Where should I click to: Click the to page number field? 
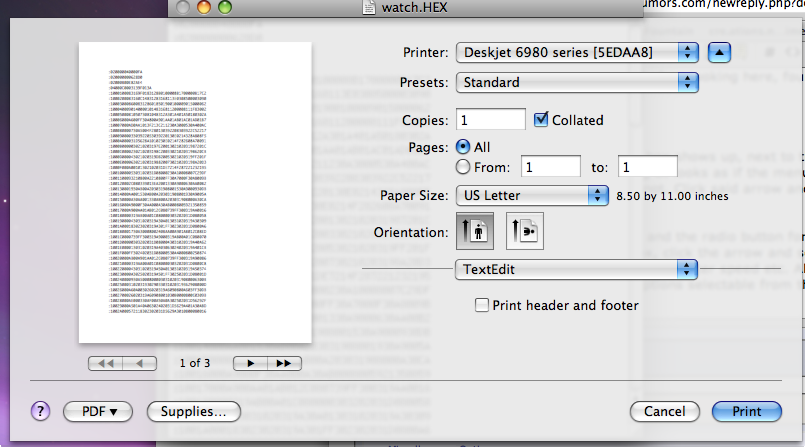click(647, 167)
